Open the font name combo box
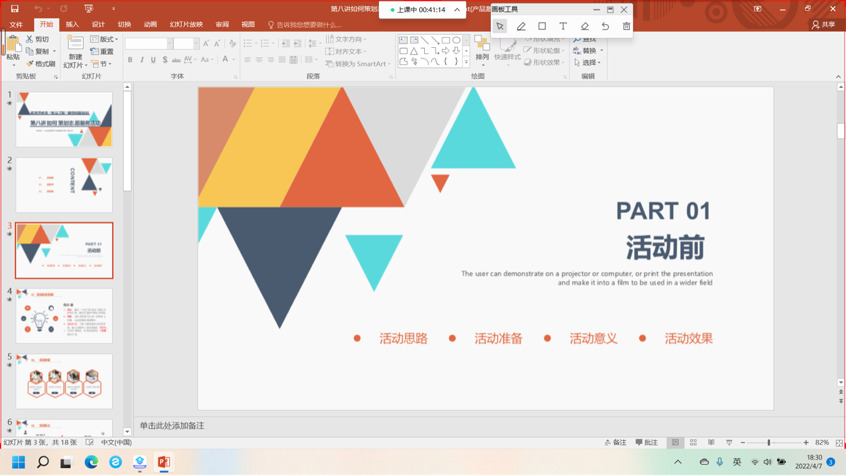Image resolution: width=846 pixels, height=476 pixels. [146, 44]
